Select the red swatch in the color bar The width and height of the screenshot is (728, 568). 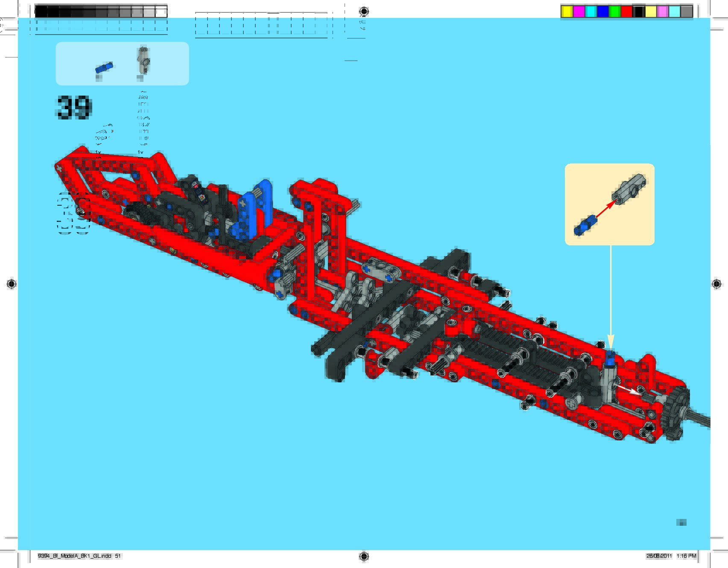(x=626, y=12)
